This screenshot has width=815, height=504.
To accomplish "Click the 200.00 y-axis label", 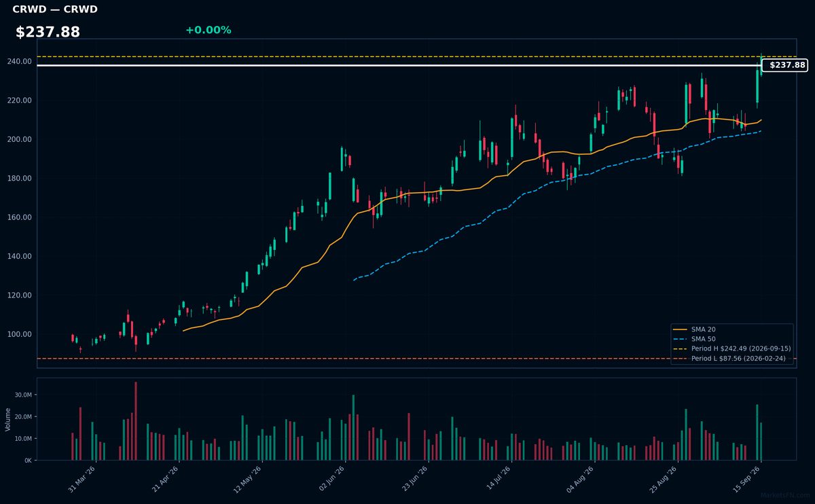I will 20,139.
